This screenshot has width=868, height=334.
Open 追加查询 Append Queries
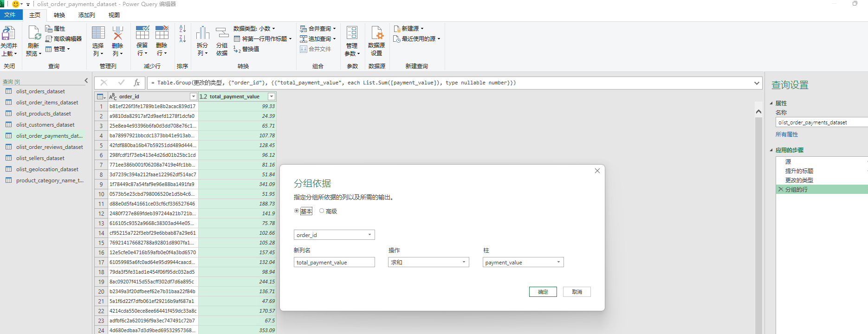tap(318, 39)
